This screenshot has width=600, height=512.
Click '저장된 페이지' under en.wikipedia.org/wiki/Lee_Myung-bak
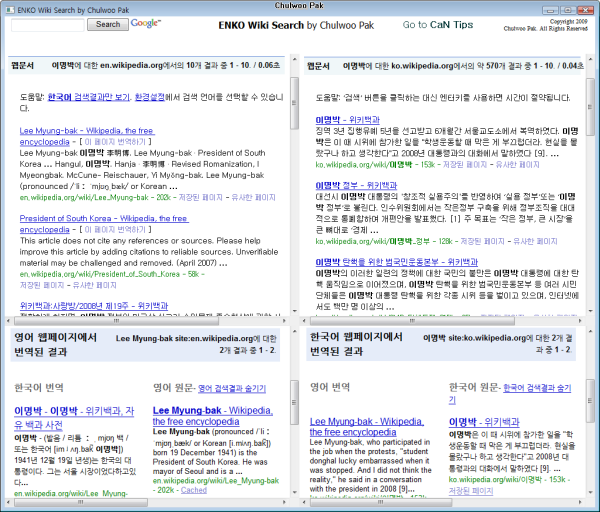(x=201, y=197)
